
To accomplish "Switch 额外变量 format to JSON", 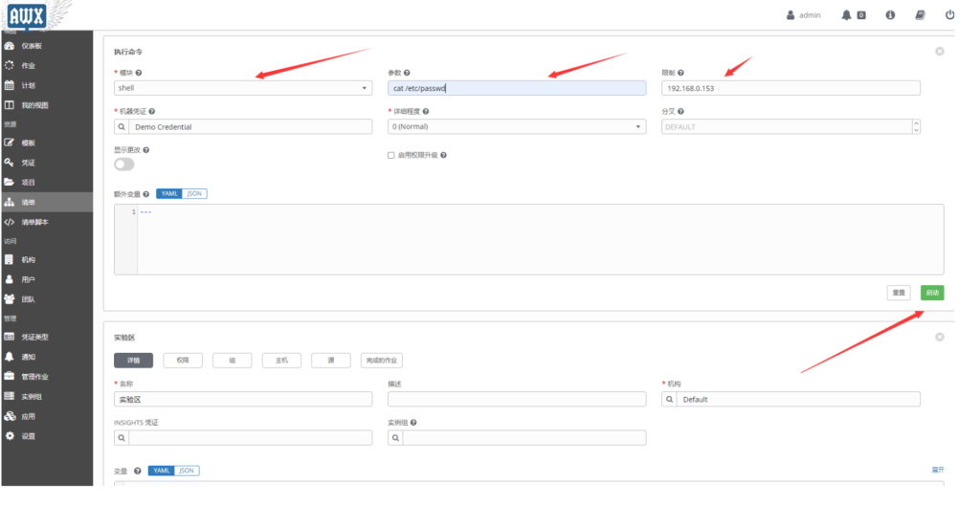I will [x=194, y=193].
